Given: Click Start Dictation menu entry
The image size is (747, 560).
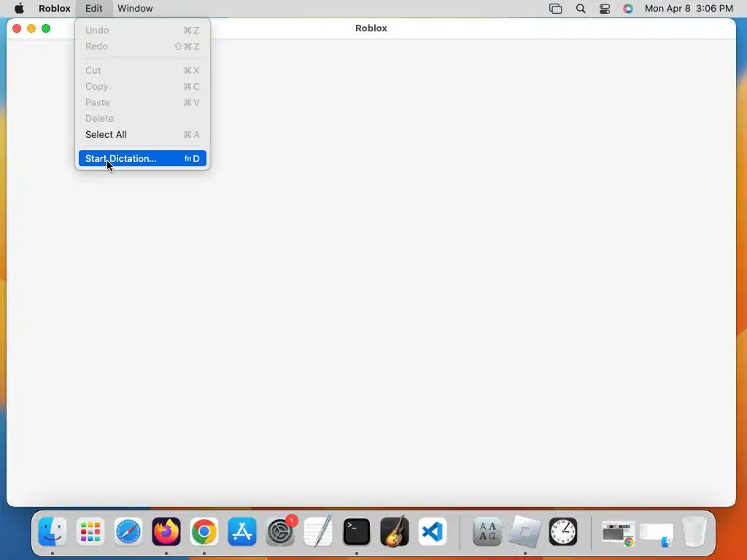Looking at the screenshot, I should [x=142, y=158].
